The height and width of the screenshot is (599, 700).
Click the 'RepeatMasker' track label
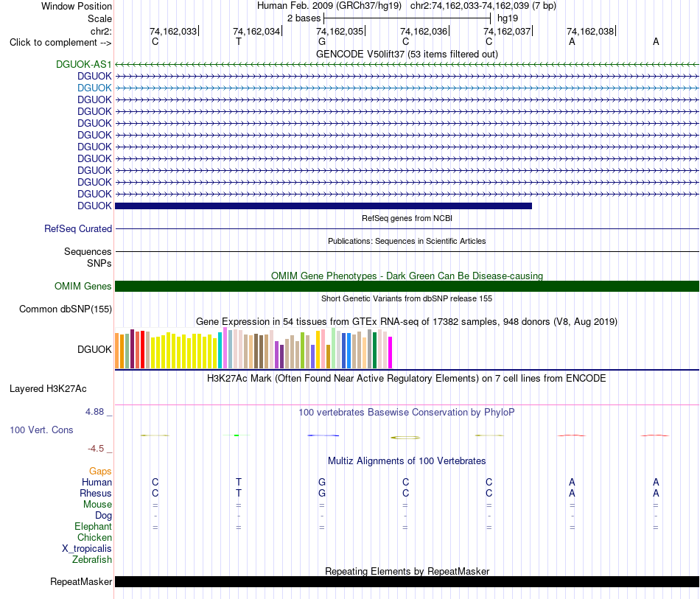81,582
